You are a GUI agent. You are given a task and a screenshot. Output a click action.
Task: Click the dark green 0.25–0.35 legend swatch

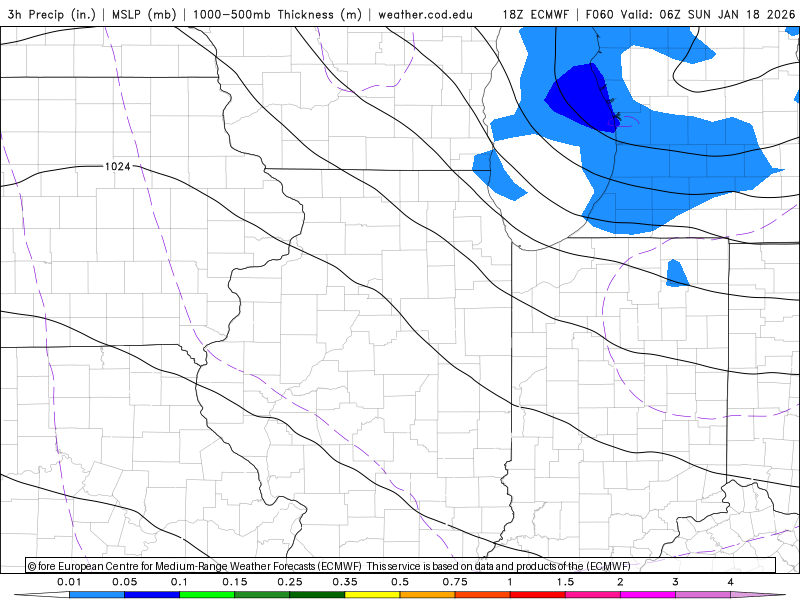(x=317, y=595)
